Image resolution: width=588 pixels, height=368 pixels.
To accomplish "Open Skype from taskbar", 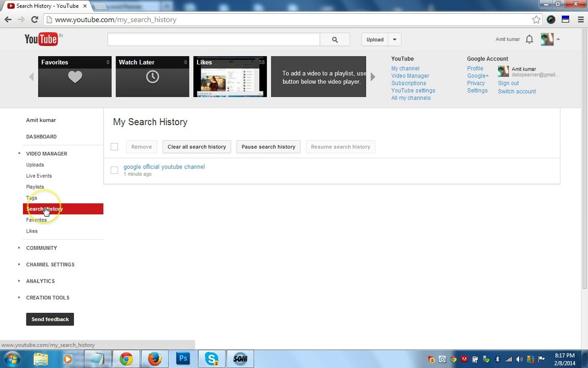I will (211, 359).
